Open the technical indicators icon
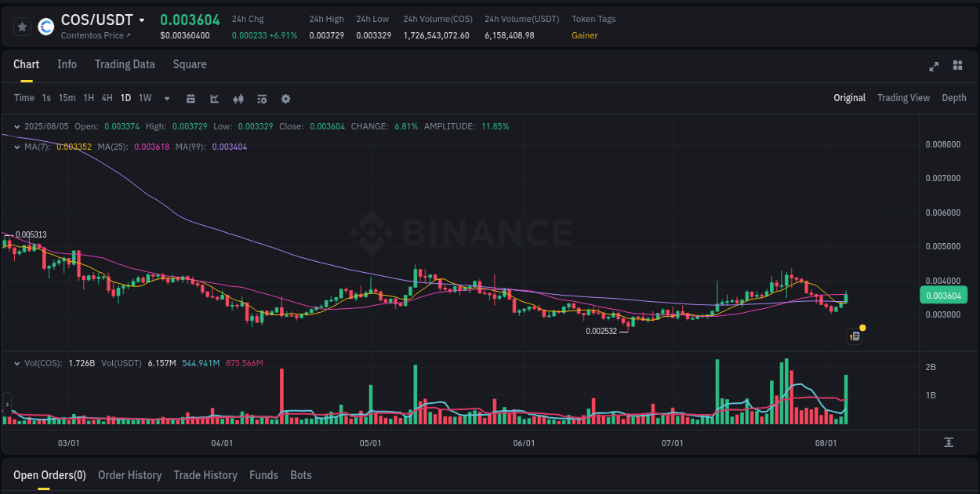 [x=238, y=99]
